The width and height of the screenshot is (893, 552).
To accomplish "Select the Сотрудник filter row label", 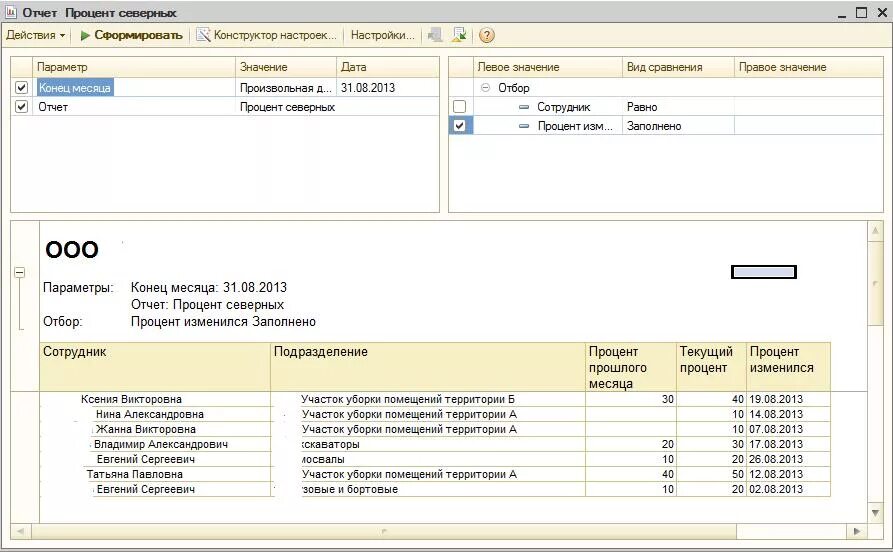I will (x=563, y=107).
